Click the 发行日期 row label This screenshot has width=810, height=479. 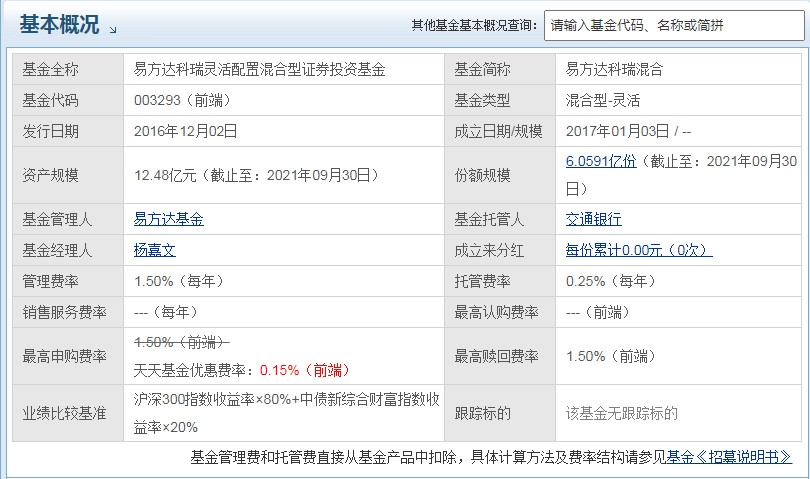pyautogui.click(x=50, y=131)
